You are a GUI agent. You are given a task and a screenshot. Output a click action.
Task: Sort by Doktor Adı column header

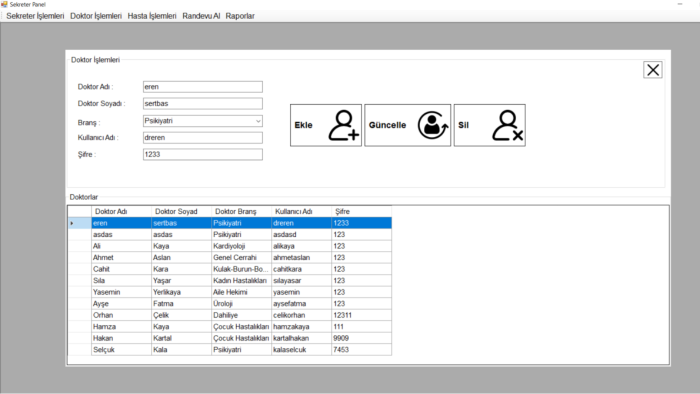pos(121,212)
